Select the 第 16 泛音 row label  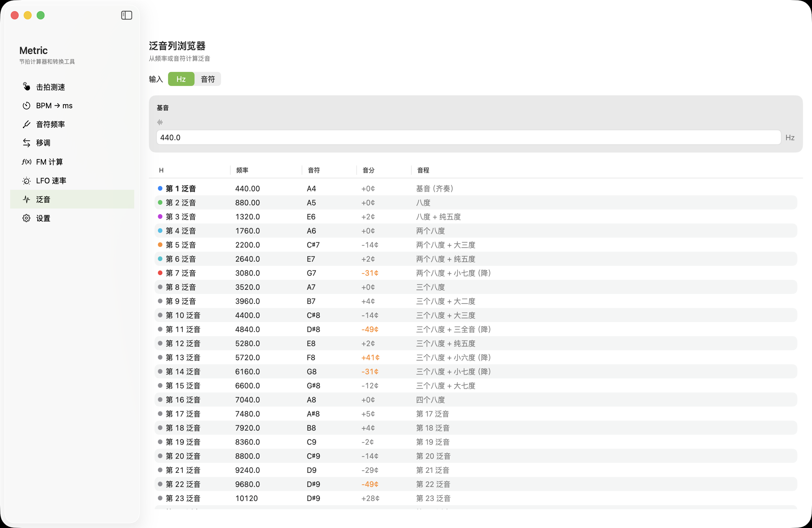[183, 400]
